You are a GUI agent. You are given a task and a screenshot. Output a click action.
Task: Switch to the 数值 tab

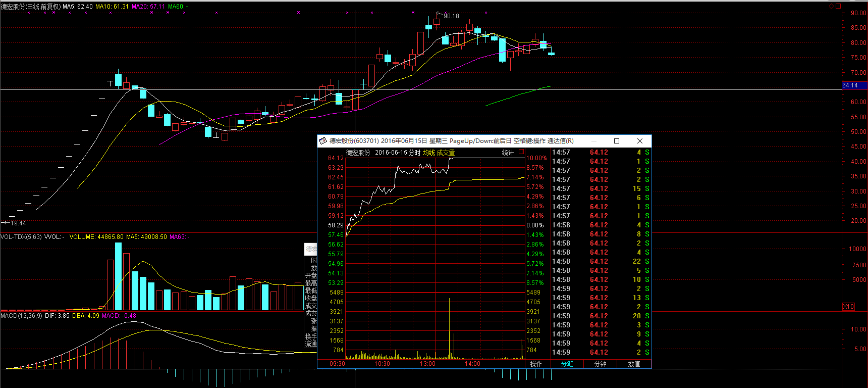634,364
